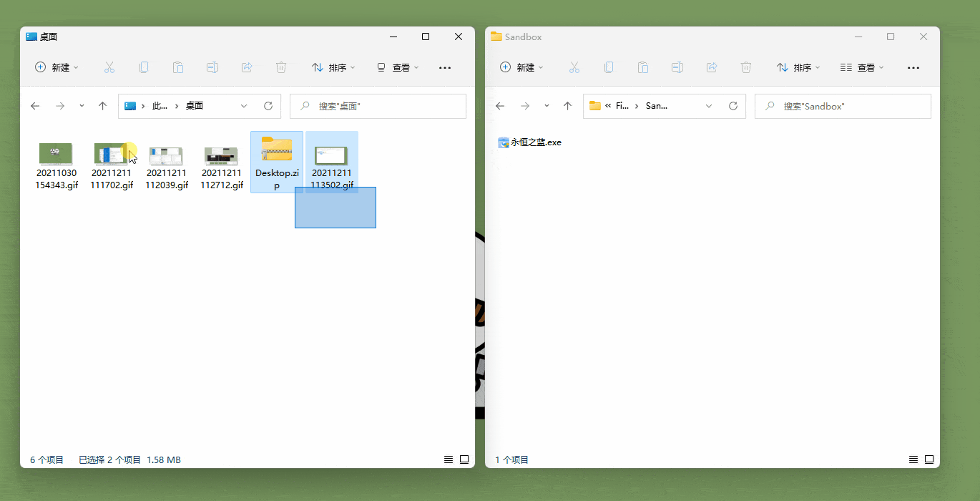The width and height of the screenshot is (980, 501).
Task: Click Paste icon in Sandbox window toolbar
Action: (643, 67)
